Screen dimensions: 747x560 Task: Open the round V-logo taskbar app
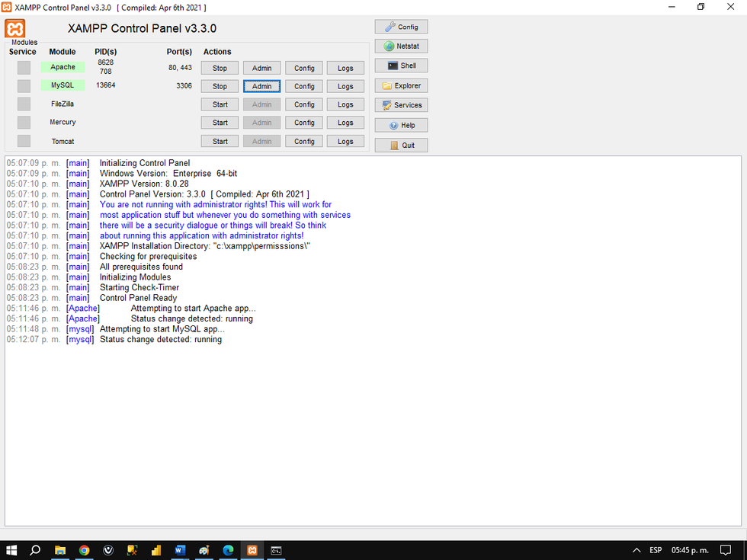(108, 550)
